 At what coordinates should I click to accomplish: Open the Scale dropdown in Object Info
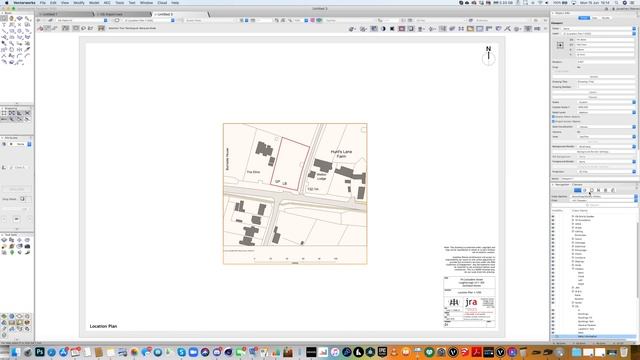click(x=607, y=102)
